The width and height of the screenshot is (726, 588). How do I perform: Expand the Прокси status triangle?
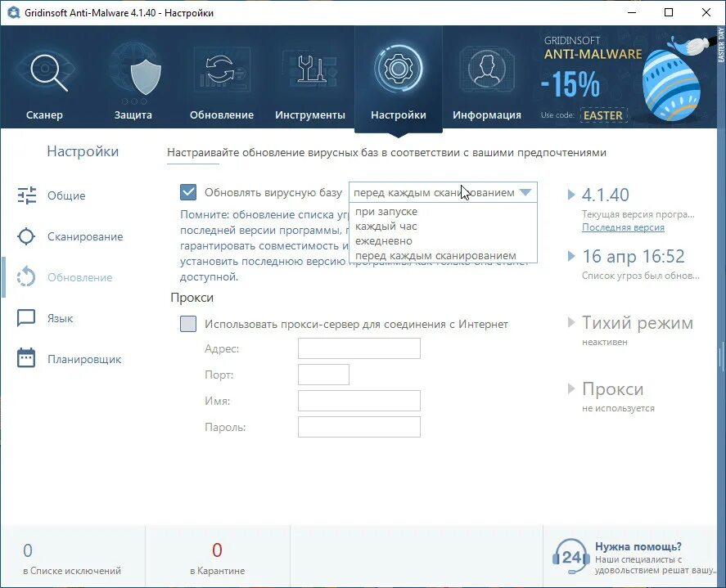572,388
